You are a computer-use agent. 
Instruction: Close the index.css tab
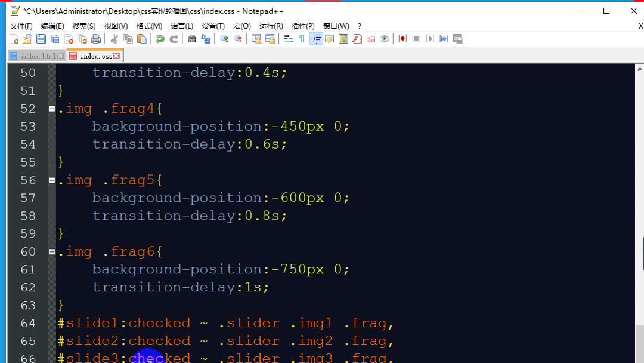pyautogui.click(x=117, y=56)
